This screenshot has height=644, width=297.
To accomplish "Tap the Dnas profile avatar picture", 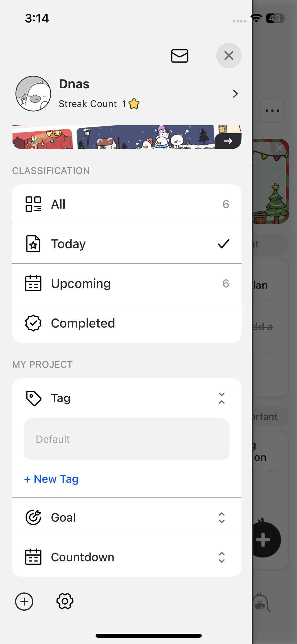I will [x=33, y=94].
